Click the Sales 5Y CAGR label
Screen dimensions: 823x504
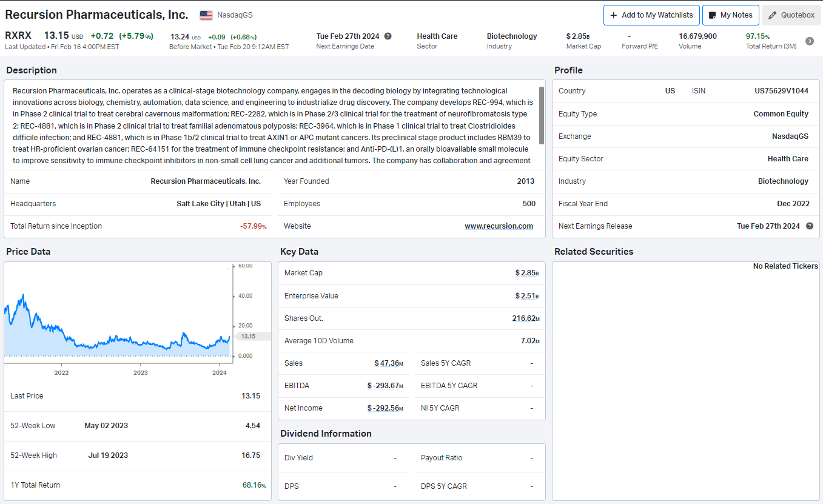pyautogui.click(x=446, y=363)
